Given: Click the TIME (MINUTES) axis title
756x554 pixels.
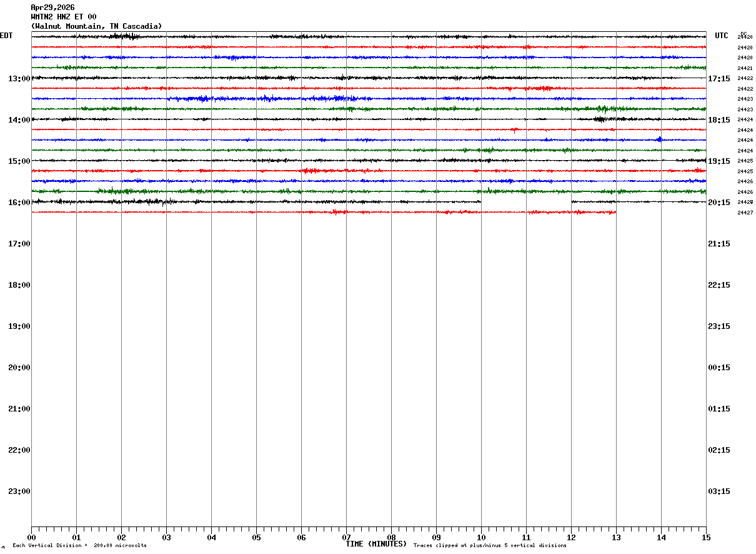Looking at the screenshot, I should tap(376, 544).
